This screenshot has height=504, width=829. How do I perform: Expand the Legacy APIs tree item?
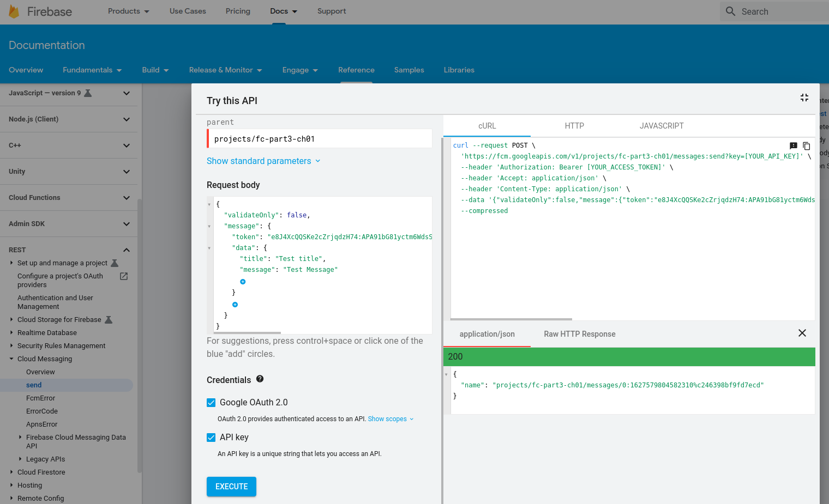(20, 459)
